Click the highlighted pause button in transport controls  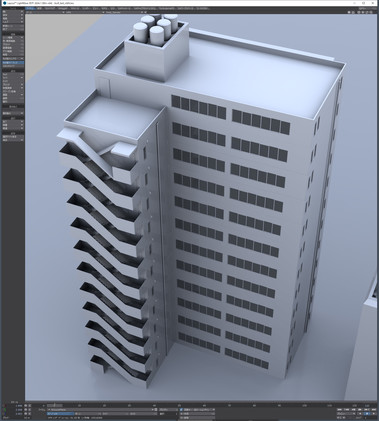point(366,414)
